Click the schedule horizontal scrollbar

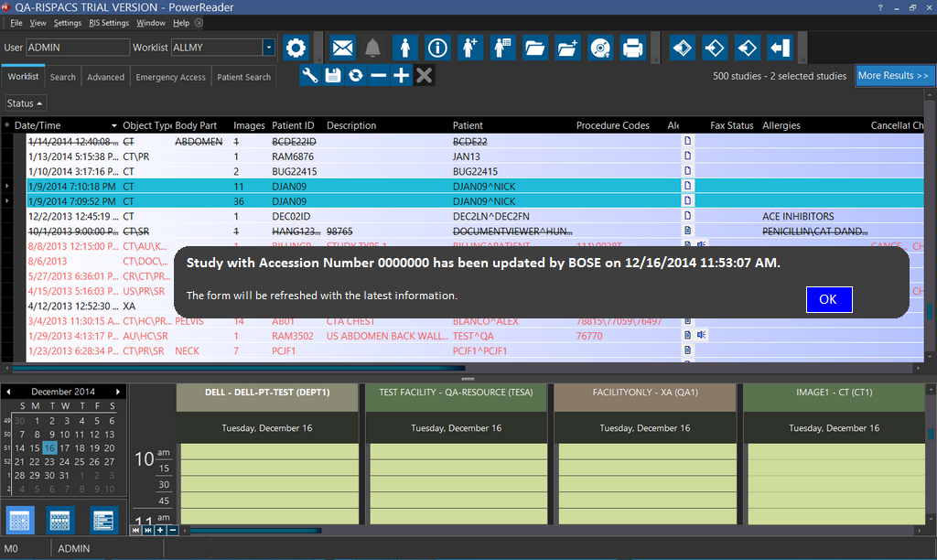254,530
